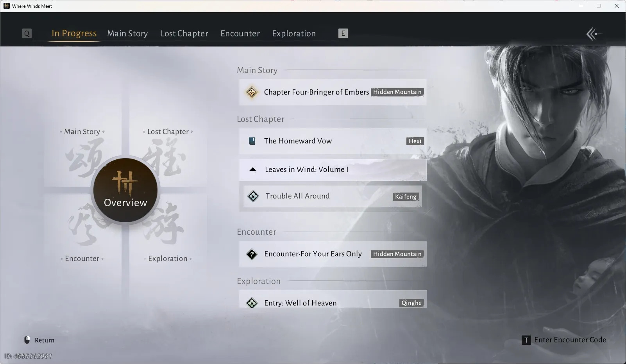Click the back arrow icon at top right
626x364 pixels.
(594, 34)
